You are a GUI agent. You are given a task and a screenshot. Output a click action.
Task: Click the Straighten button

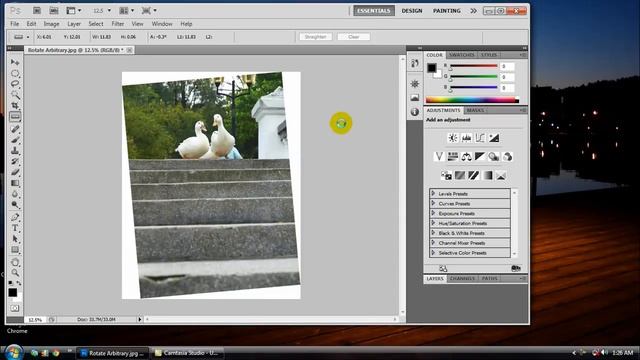click(316, 37)
